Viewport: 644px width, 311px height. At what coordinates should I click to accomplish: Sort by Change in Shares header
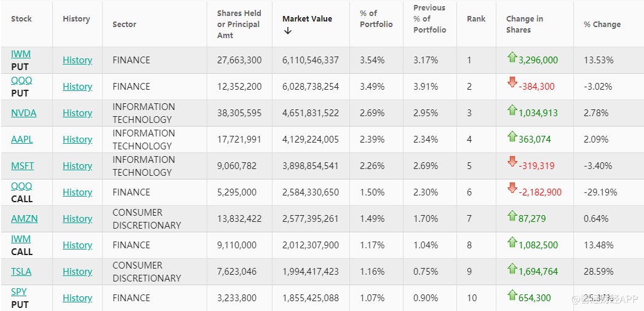524,24
